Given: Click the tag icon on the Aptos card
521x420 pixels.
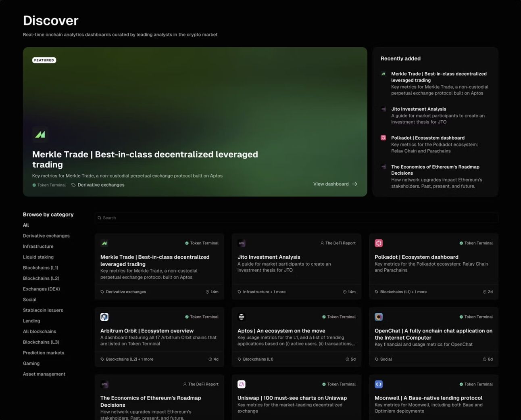Looking at the screenshot, I should click(x=240, y=359).
